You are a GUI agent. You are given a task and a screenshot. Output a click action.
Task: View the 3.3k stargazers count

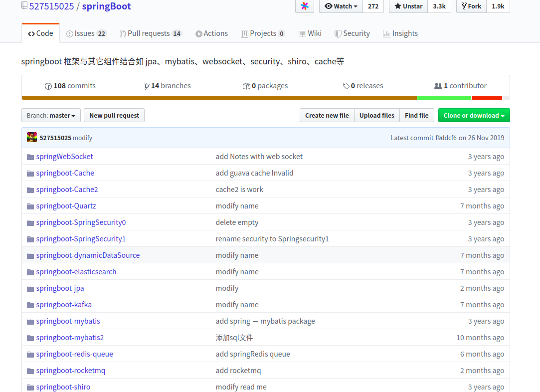click(439, 6)
